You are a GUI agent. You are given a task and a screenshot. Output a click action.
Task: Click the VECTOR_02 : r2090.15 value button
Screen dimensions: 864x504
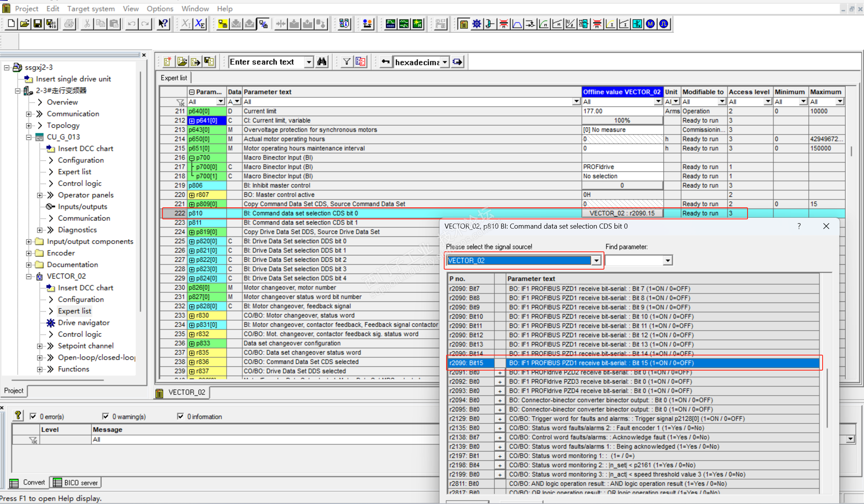(622, 213)
